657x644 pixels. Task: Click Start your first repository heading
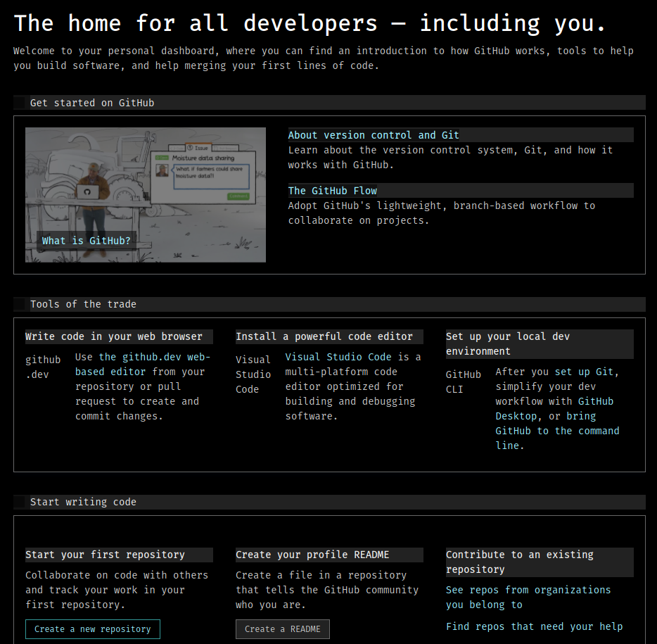pos(119,555)
